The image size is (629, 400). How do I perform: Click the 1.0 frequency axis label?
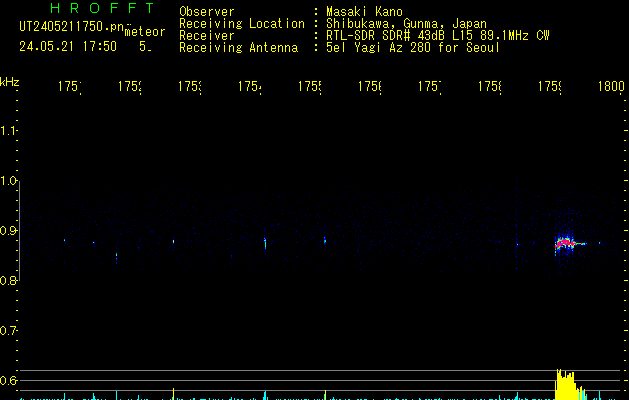(x=9, y=181)
